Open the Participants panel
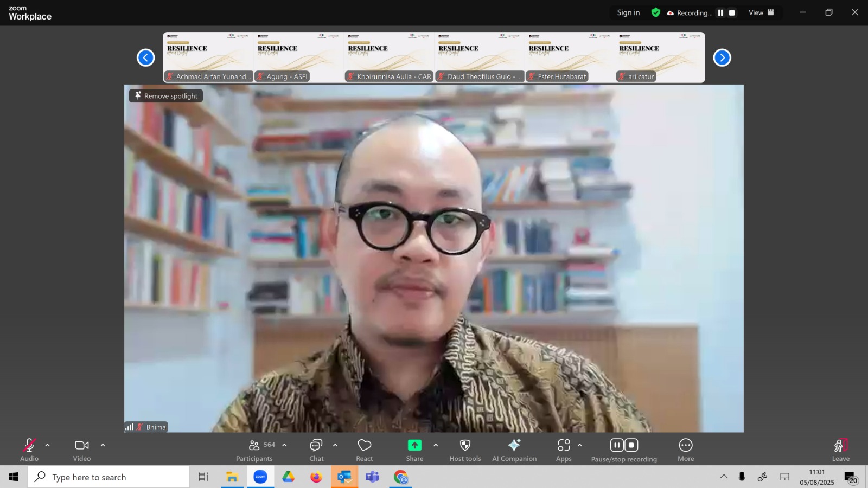 pyautogui.click(x=255, y=450)
